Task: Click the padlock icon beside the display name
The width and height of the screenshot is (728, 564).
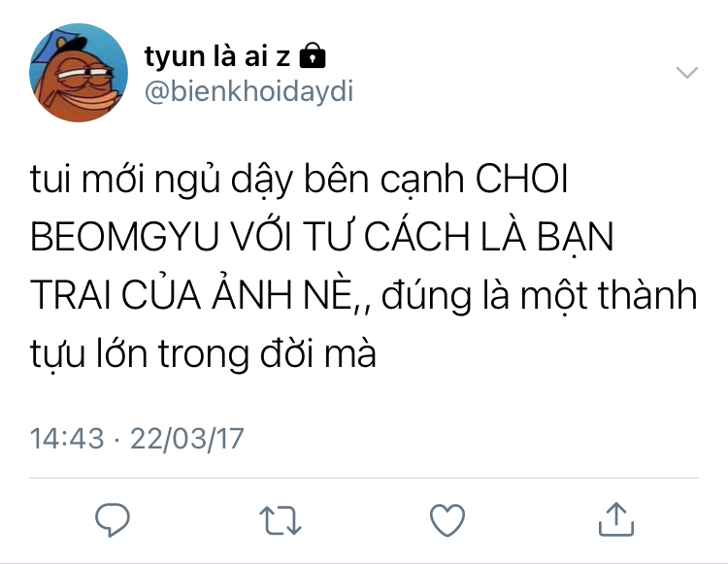Action: coord(313,55)
